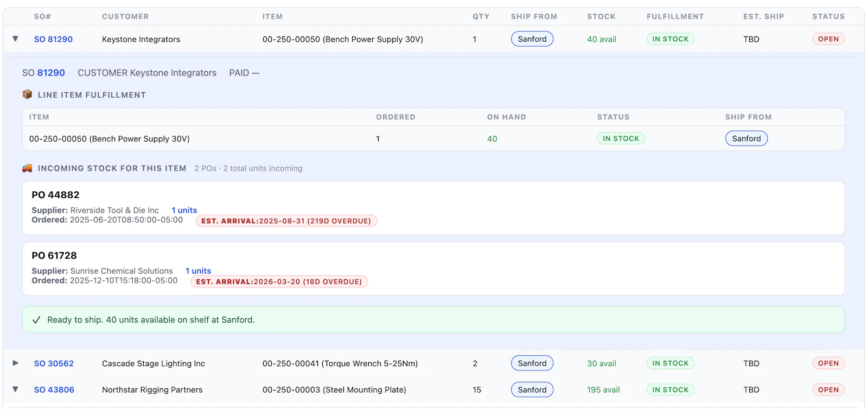Image resolution: width=868 pixels, height=409 pixels.
Task: Click the 40 avail stock value
Action: (602, 39)
